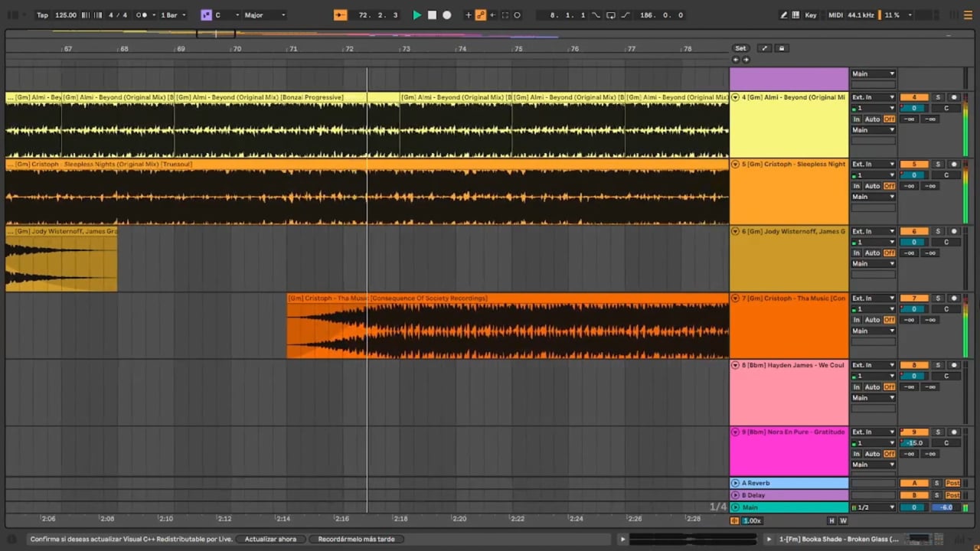Solo track 5 with its S button

coord(938,164)
